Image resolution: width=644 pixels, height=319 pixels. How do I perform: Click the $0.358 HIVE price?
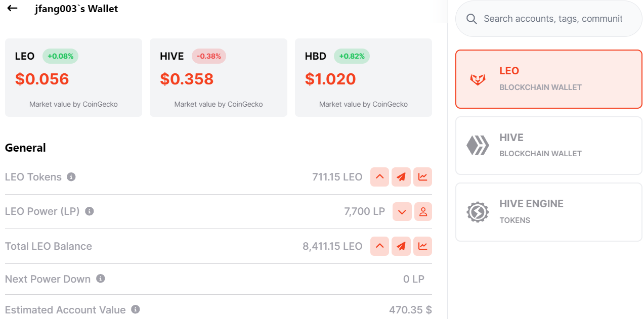pos(187,79)
